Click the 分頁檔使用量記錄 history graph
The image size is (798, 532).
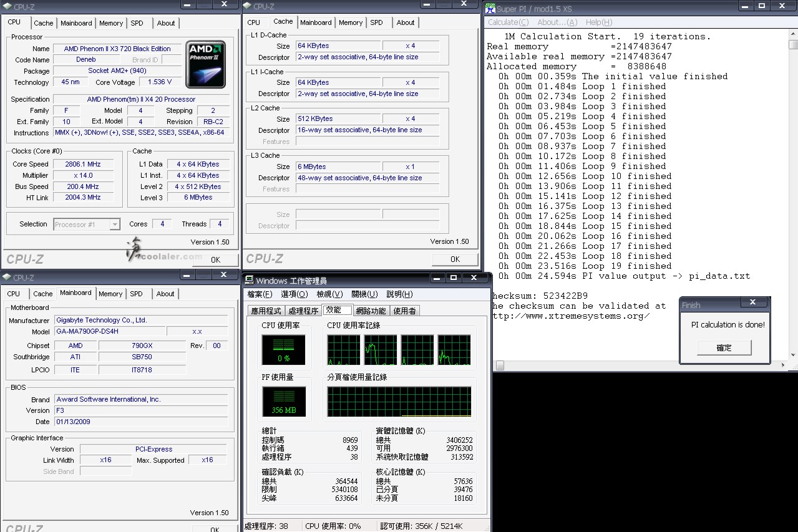tap(399, 402)
